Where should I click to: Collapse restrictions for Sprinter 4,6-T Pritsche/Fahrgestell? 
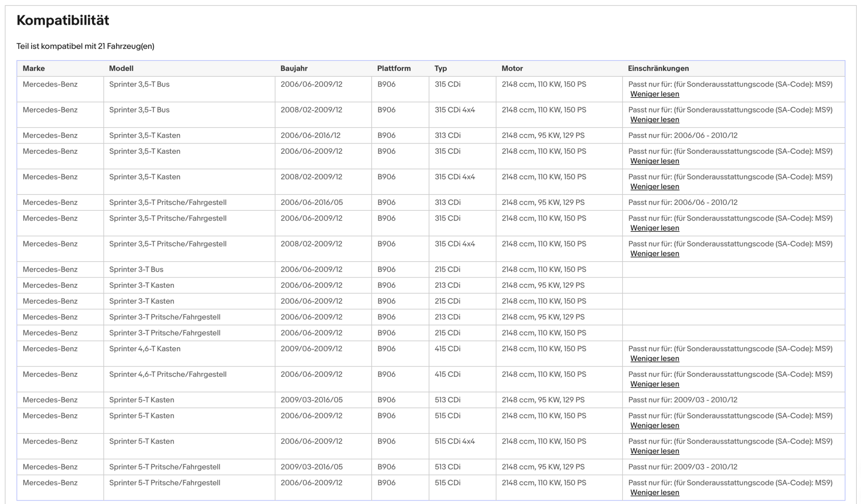[655, 384]
